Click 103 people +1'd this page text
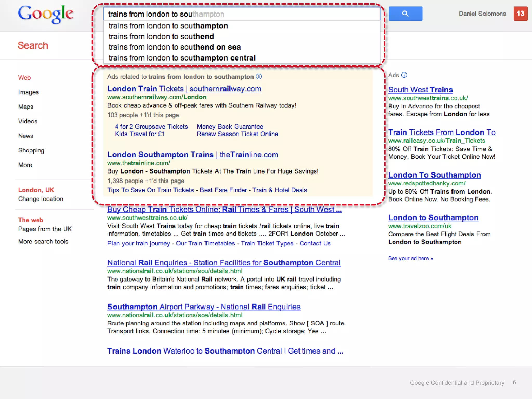This screenshot has height=399, width=532. [143, 115]
